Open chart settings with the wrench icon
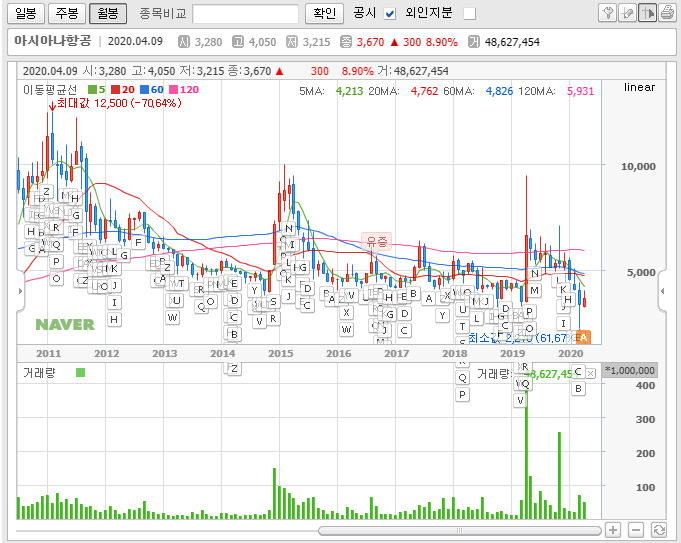The width and height of the screenshot is (681, 543). [607, 13]
